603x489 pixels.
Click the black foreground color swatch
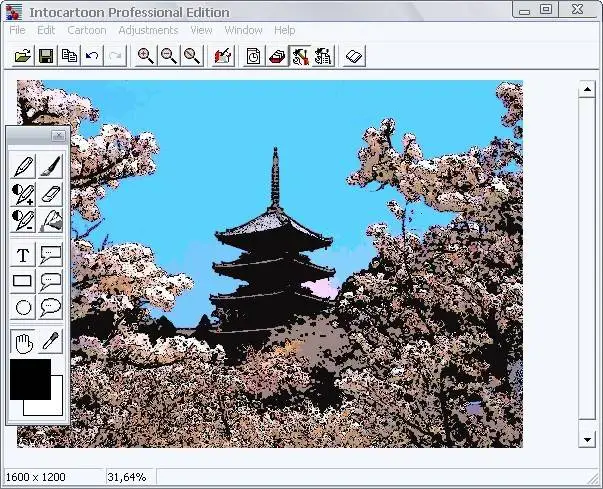[30, 379]
